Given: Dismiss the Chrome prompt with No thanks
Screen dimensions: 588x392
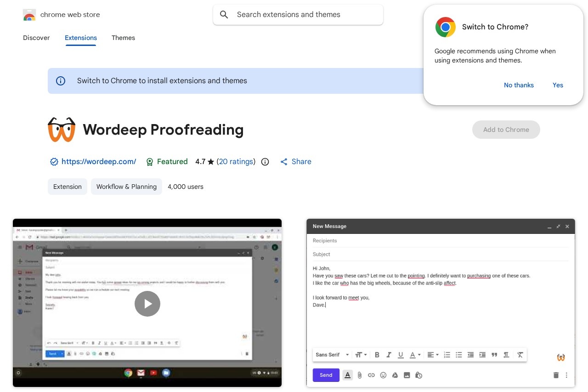Looking at the screenshot, I should [519, 85].
